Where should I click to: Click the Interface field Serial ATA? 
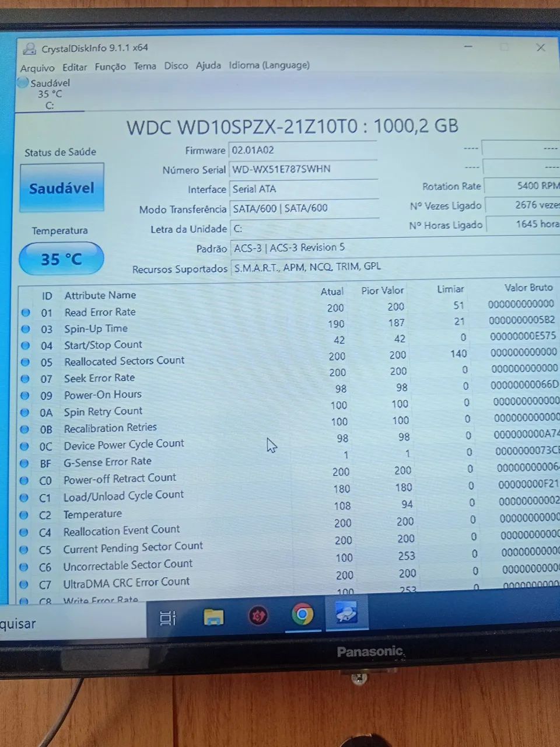coord(304,189)
